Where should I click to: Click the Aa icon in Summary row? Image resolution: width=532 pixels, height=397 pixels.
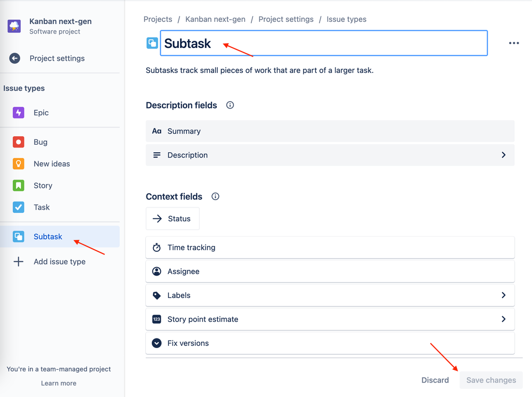pyautogui.click(x=157, y=131)
